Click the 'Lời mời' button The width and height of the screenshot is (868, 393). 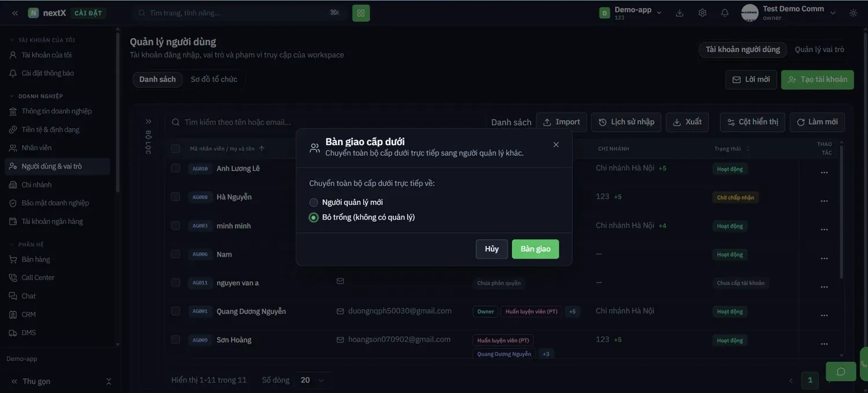coord(751,80)
